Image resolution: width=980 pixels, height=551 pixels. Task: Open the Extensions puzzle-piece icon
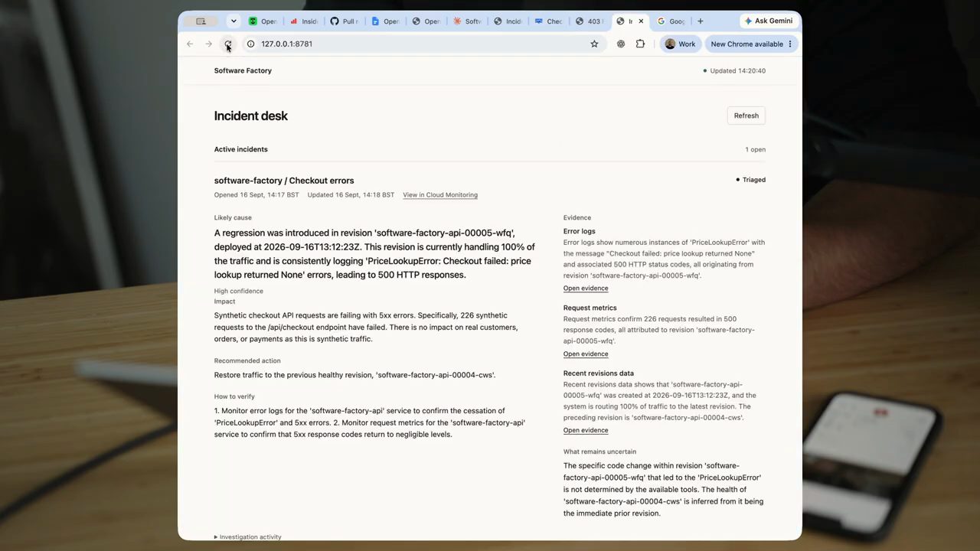640,44
